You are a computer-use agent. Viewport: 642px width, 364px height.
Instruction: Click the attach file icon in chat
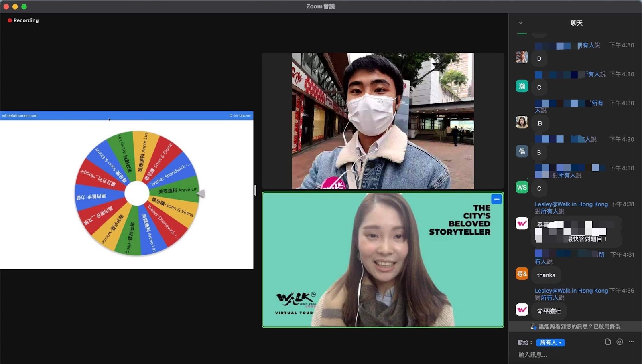(x=608, y=342)
